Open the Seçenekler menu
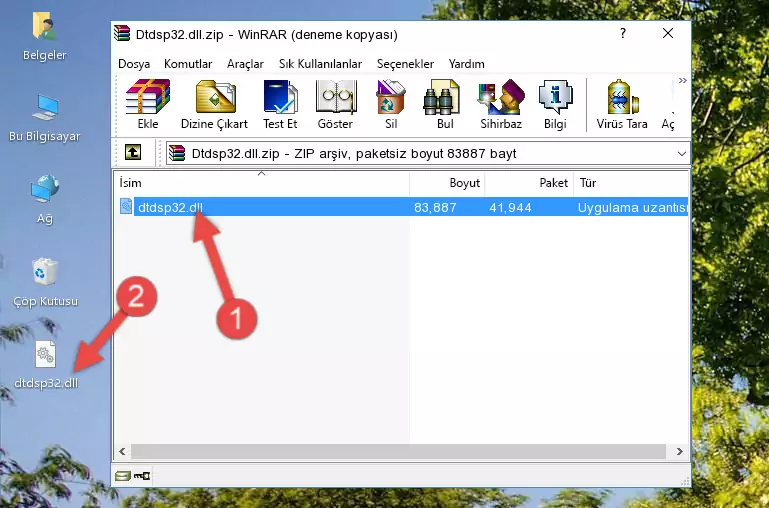 click(x=405, y=64)
